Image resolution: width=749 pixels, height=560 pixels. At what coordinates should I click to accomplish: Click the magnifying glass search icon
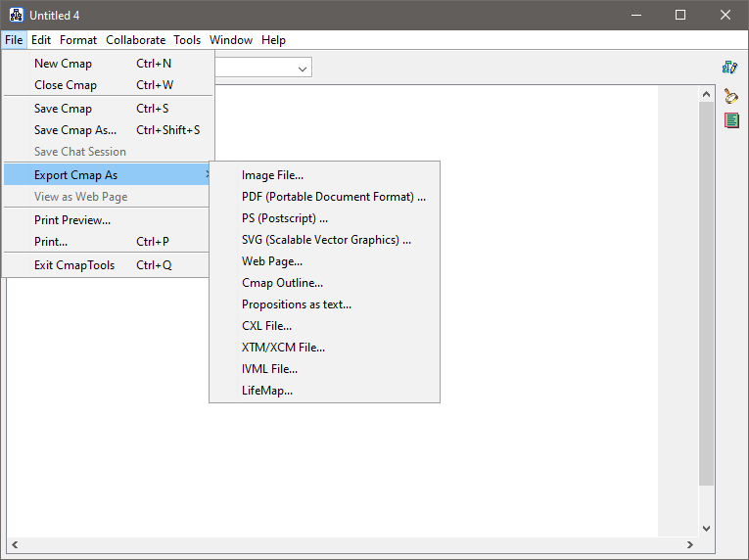pyautogui.click(x=730, y=96)
